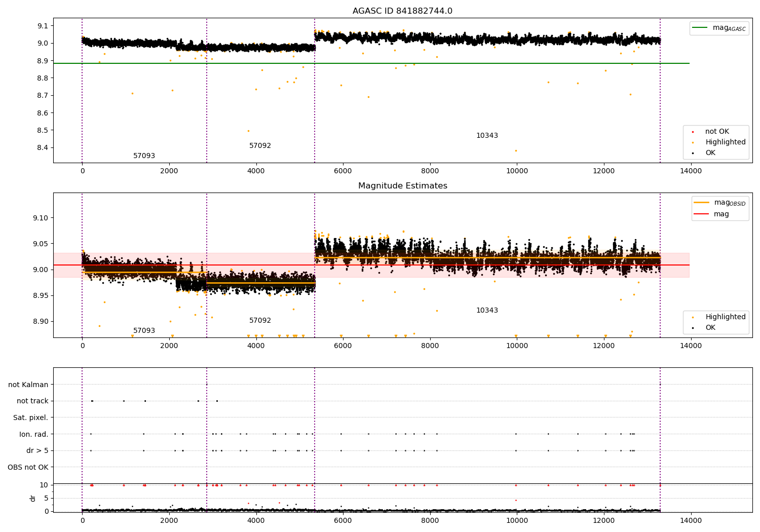Click the "Ion. rad." axis label
The height and width of the screenshot is (532, 760).
coord(34,434)
